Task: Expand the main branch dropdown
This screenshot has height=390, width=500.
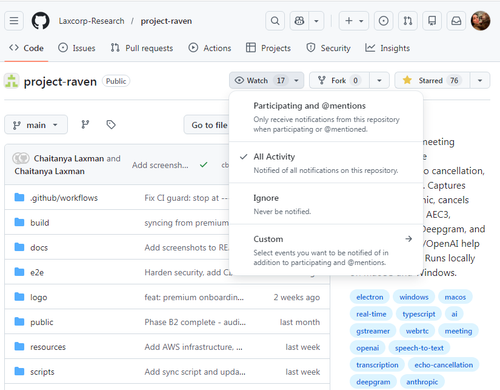Action: coord(36,125)
